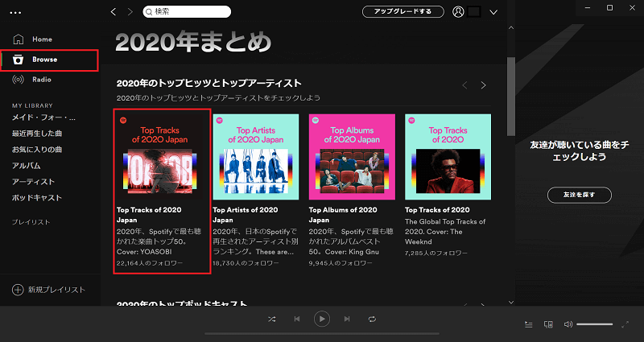Mute with the volume speaker icon
The width and height of the screenshot is (644, 342).
[568, 324]
